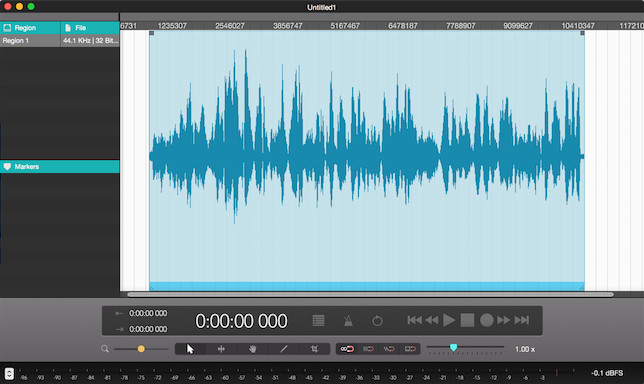Toggle loop playback
Viewport: 644px width, 384px height.
[x=377, y=320]
